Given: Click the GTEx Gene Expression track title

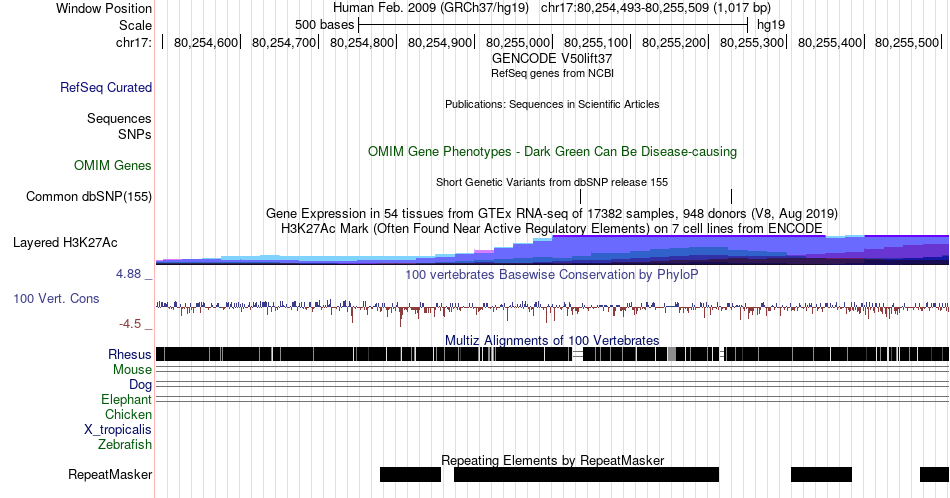Looking at the screenshot, I should pos(552,213).
